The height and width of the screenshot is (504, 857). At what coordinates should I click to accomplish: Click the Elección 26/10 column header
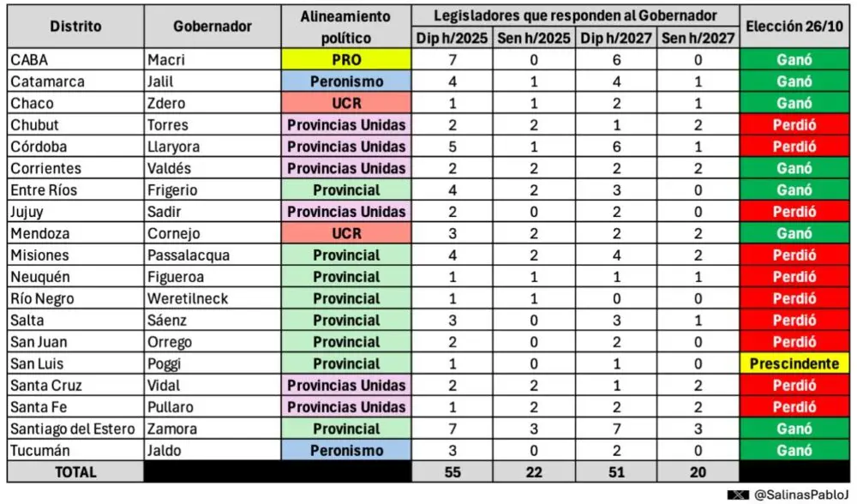coord(794,27)
